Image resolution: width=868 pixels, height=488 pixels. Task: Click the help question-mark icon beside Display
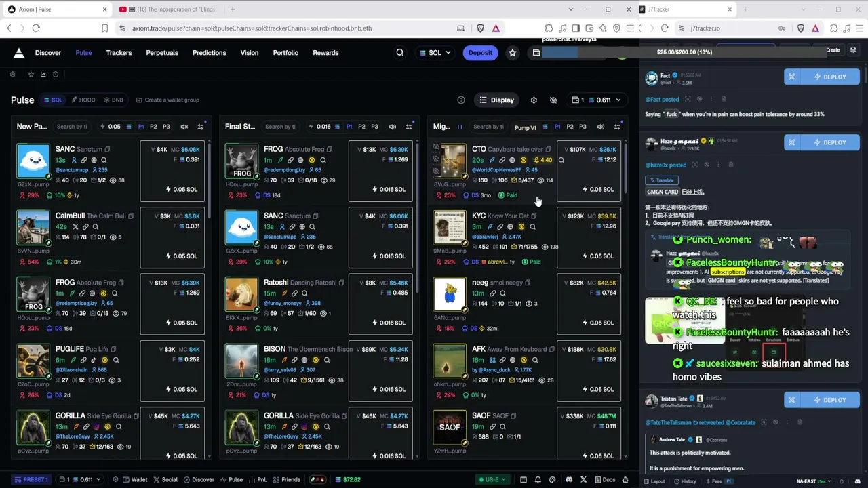(461, 100)
